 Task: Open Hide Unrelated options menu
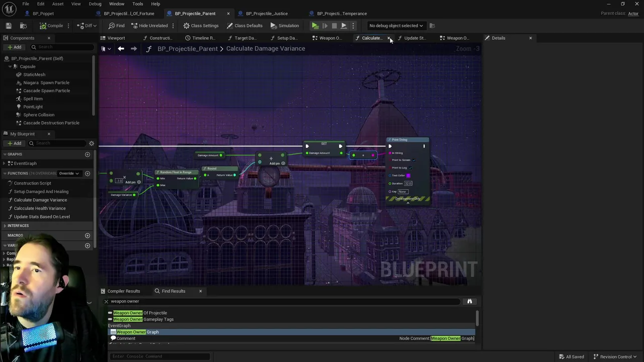[x=173, y=26]
